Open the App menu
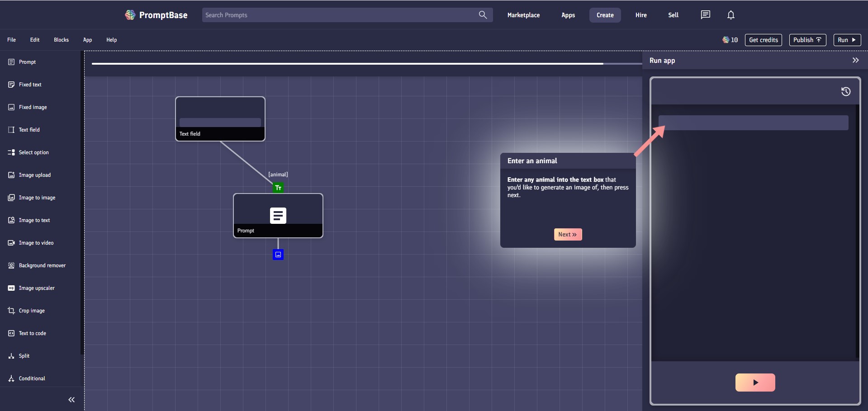Screen dimensions: 868x411 coord(87,40)
